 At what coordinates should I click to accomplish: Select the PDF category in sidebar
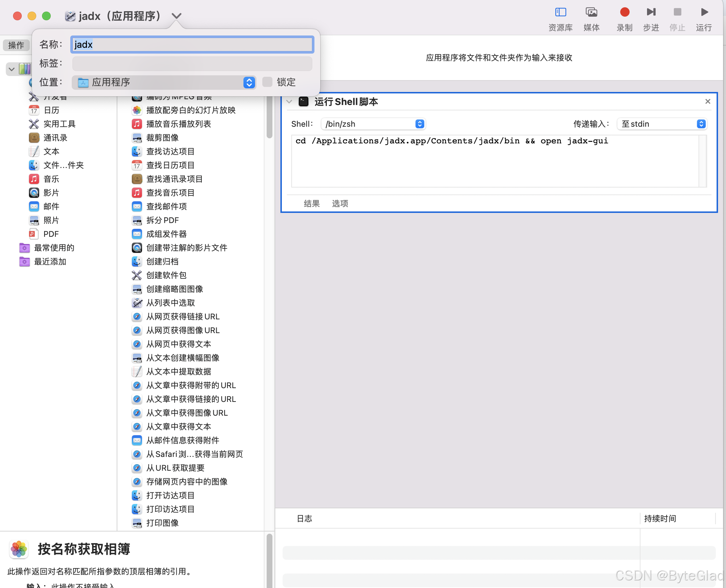click(x=51, y=234)
